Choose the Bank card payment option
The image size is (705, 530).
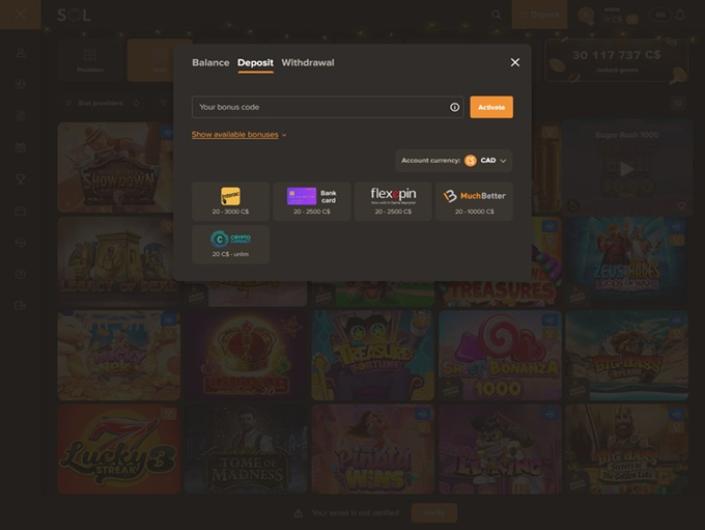click(312, 201)
